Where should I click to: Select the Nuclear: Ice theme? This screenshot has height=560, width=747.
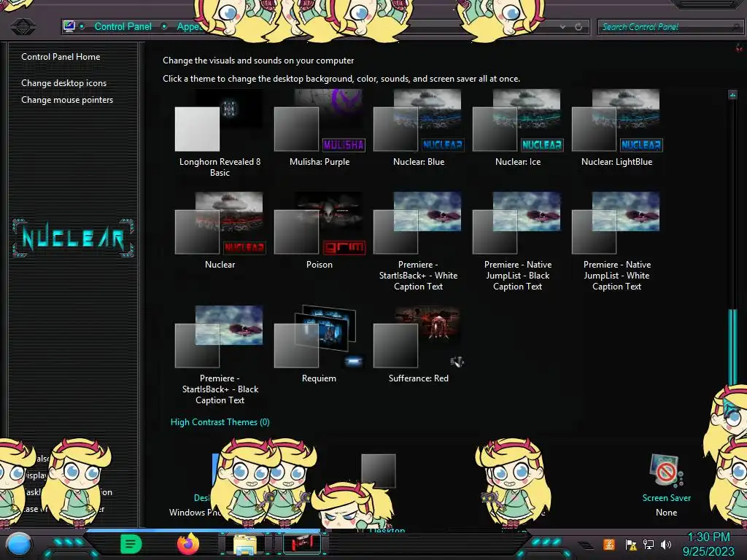coord(518,128)
